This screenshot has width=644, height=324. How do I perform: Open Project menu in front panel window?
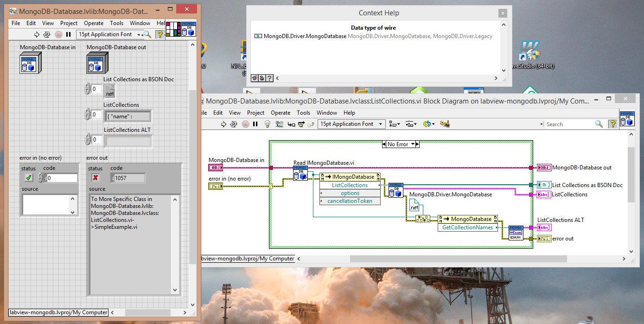tap(69, 23)
